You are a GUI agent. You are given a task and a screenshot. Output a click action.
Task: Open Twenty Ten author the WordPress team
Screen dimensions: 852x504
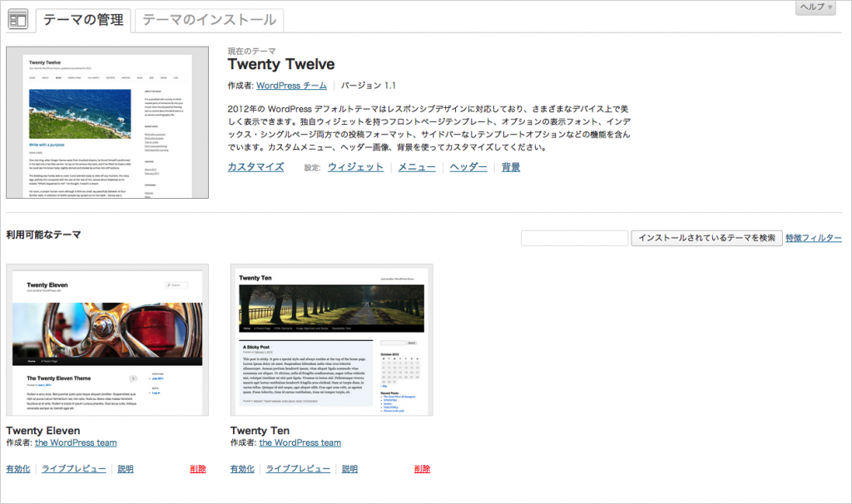(x=300, y=442)
